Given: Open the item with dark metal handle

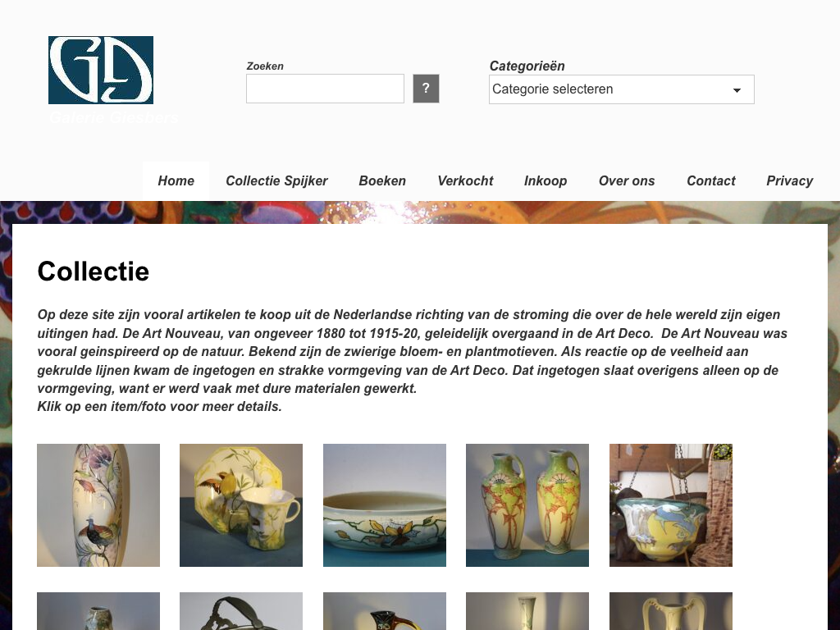Looking at the screenshot, I should coord(241,611).
